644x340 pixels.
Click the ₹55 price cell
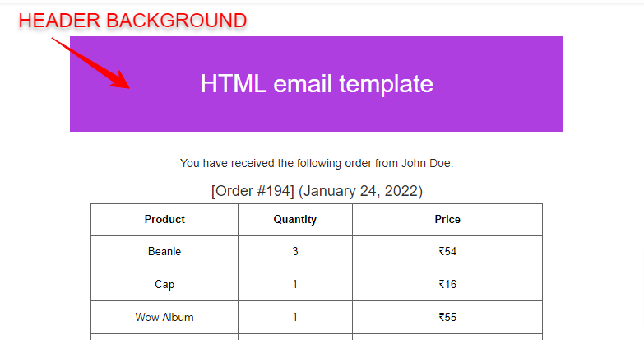point(447,318)
